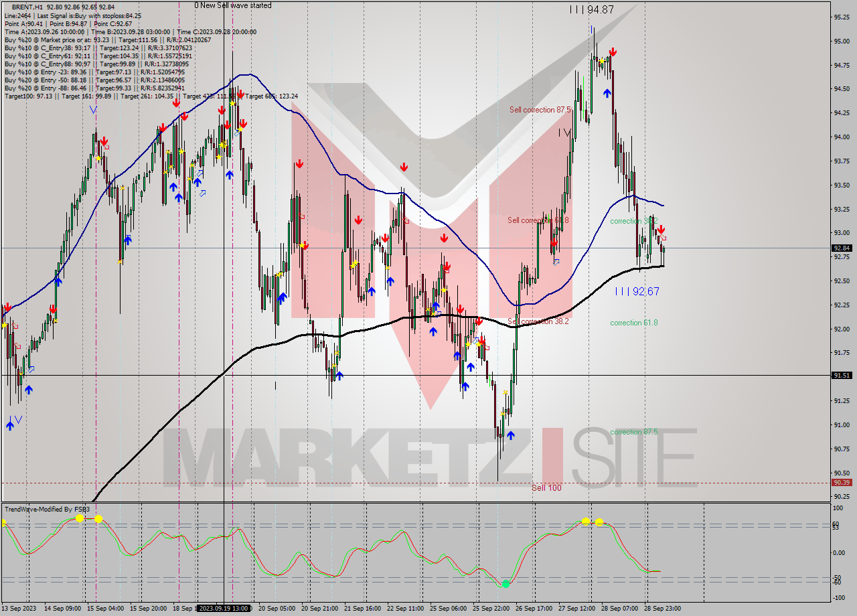The image size is (857, 616).
Task: Click the red 90.39 price tag
Action: 842,482
